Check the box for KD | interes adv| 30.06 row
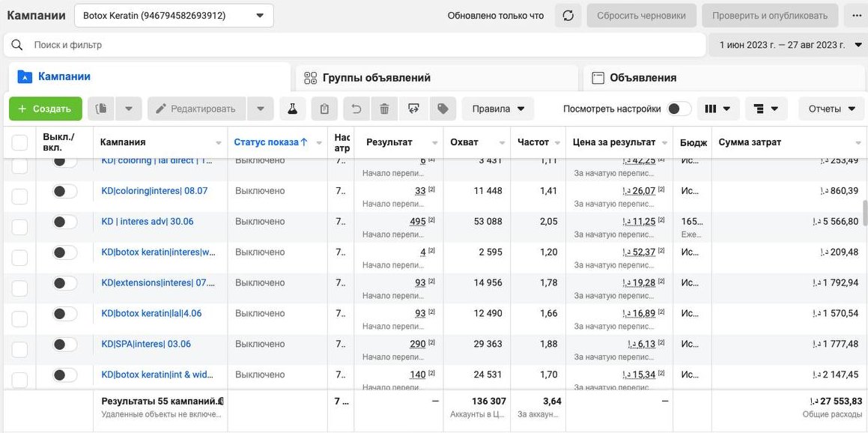Image resolution: width=868 pixels, height=433 pixels. [19, 226]
